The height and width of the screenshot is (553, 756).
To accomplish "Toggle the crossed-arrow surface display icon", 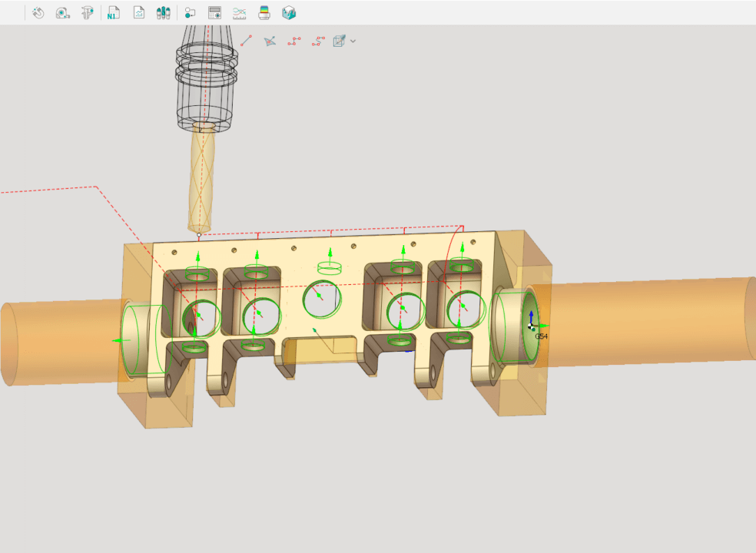I will coord(270,41).
